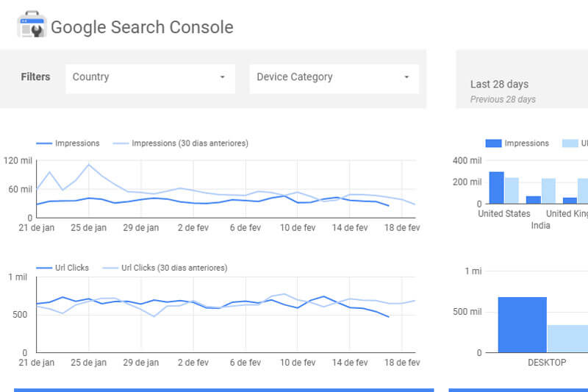Click the Google Search Console title
This screenshot has width=588, height=392.
142,27
